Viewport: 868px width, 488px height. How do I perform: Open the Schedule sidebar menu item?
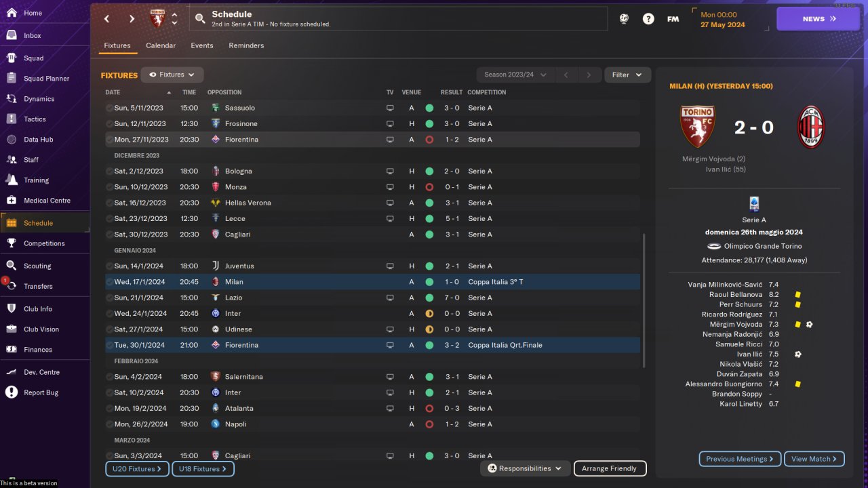pos(45,223)
